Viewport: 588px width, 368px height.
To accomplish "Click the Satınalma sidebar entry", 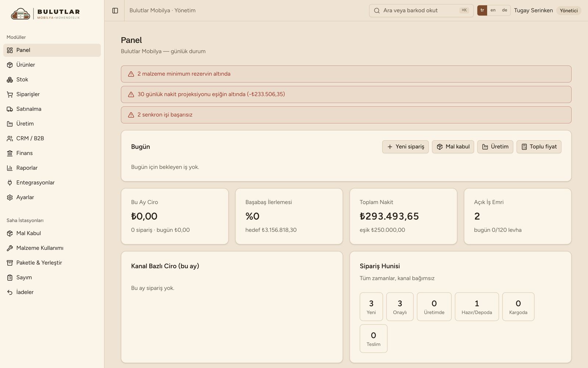I will pyautogui.click(x=52, y=109).
